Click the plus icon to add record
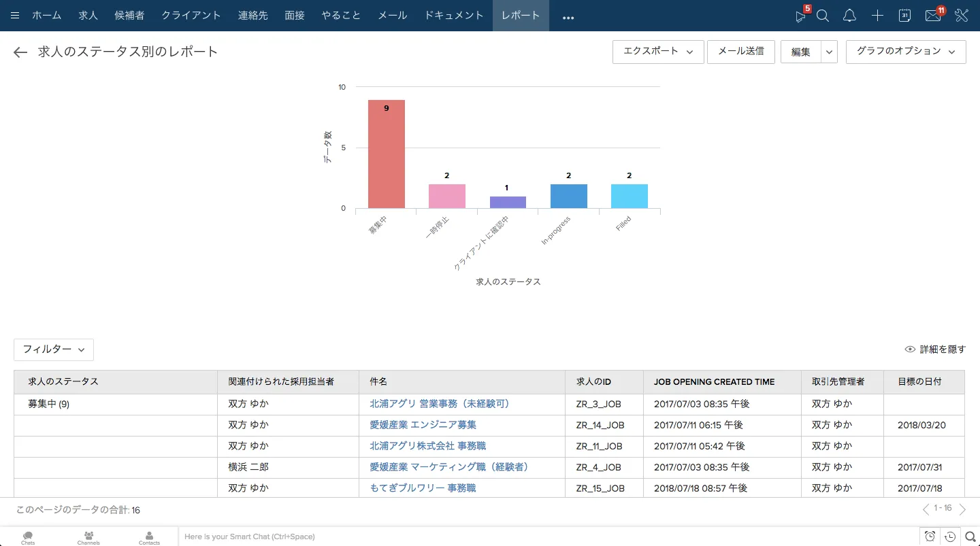This screenshot has height=546, width=980. coord(877,16)
